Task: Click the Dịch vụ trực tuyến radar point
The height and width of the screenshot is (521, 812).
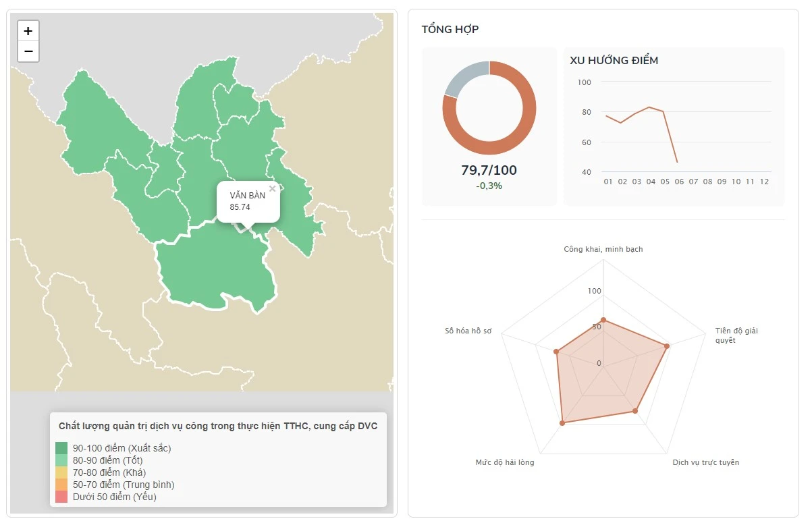Action: pos(634,411)
